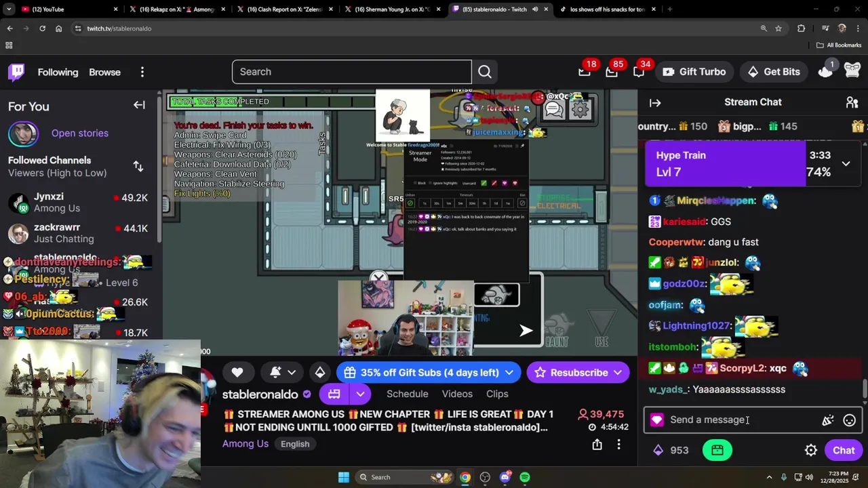
Task: Collapse the Stream Chat panel
Action: click(655, 102)
